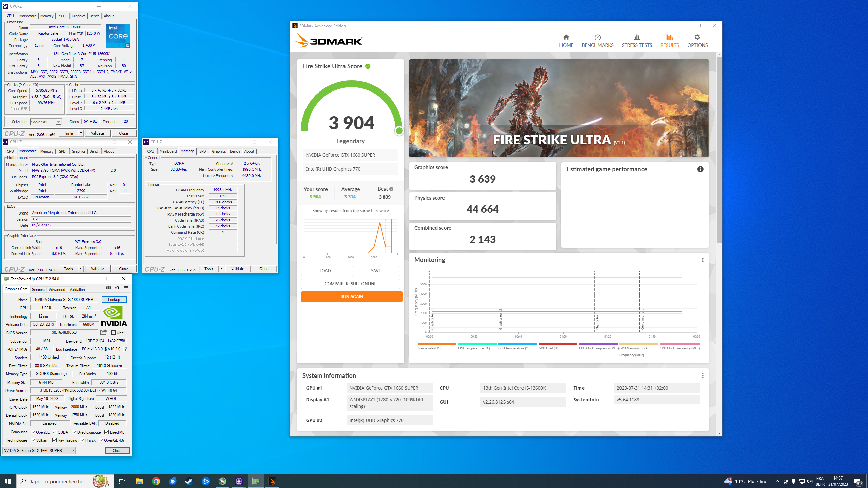Image resolution: width=868 pixels, height=488 pixels.
Task: Open SPD tab in CPU-Z Memory window
Action: tap(202, 151)
